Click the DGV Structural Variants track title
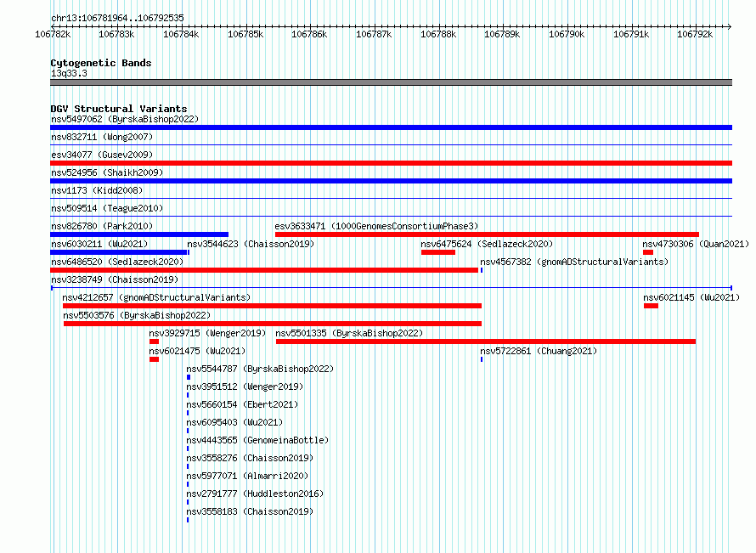This screenshot has width=756, height=553. click(x=119, y=109)
